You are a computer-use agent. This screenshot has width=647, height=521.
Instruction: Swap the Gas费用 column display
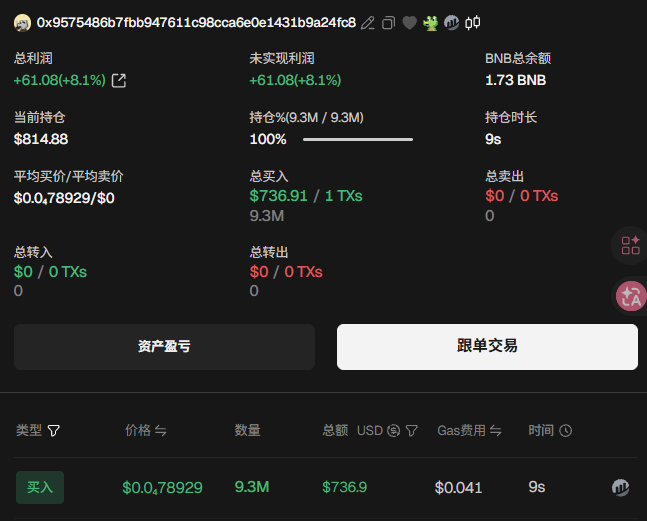(496, 431)
